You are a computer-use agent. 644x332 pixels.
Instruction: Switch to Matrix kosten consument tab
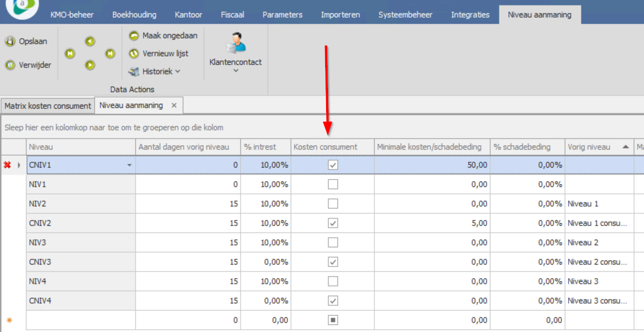point(47,106)
